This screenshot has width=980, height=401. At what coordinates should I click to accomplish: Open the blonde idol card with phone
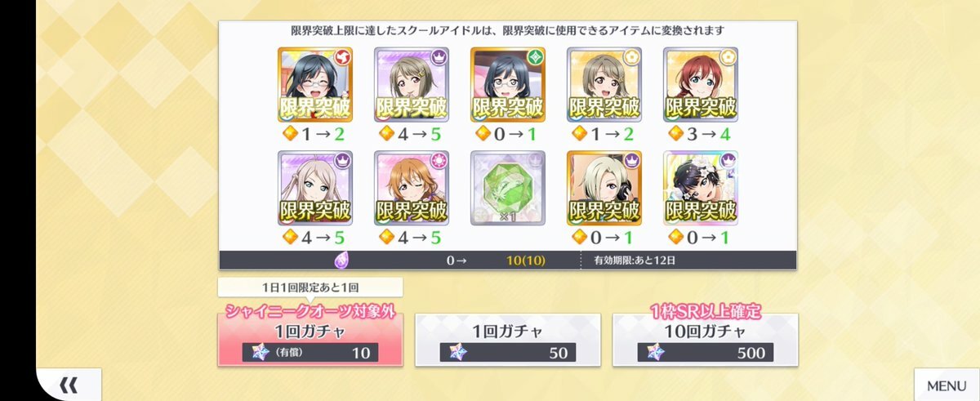[604, 188]
